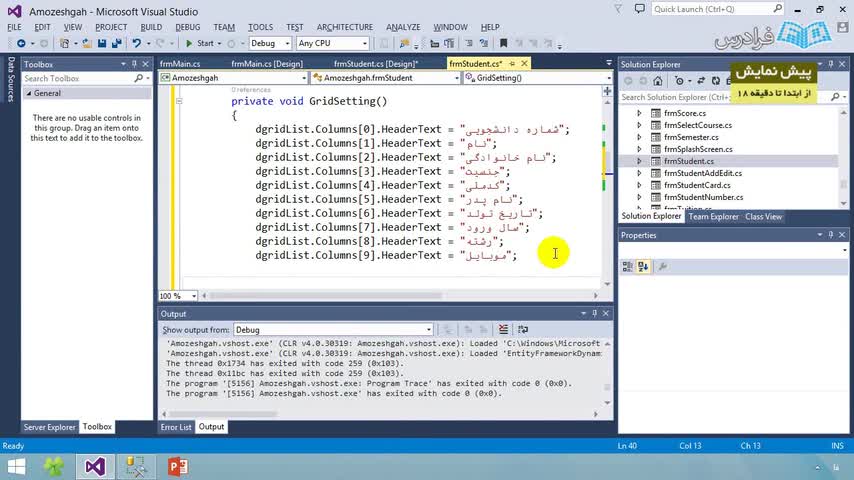Collapse the General toolbox group
This screenshot has height=480, width=854.
pyautogui.click(x=29, y=93)
